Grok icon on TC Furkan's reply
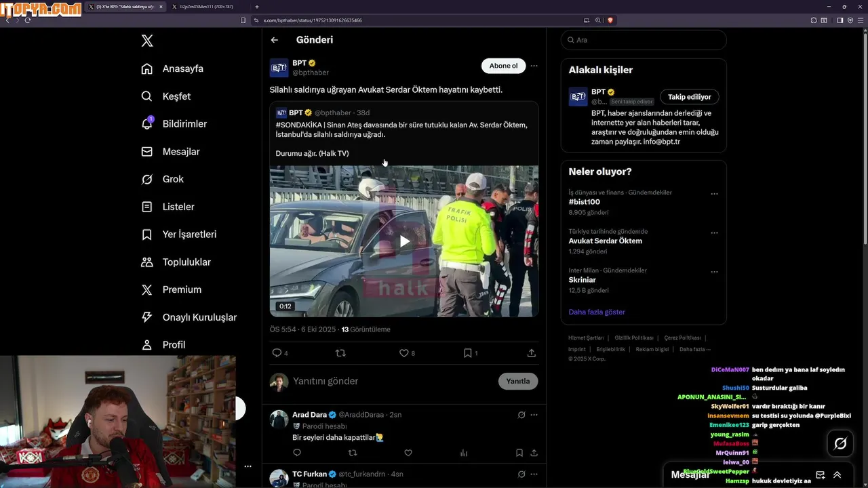 (521, 474)
